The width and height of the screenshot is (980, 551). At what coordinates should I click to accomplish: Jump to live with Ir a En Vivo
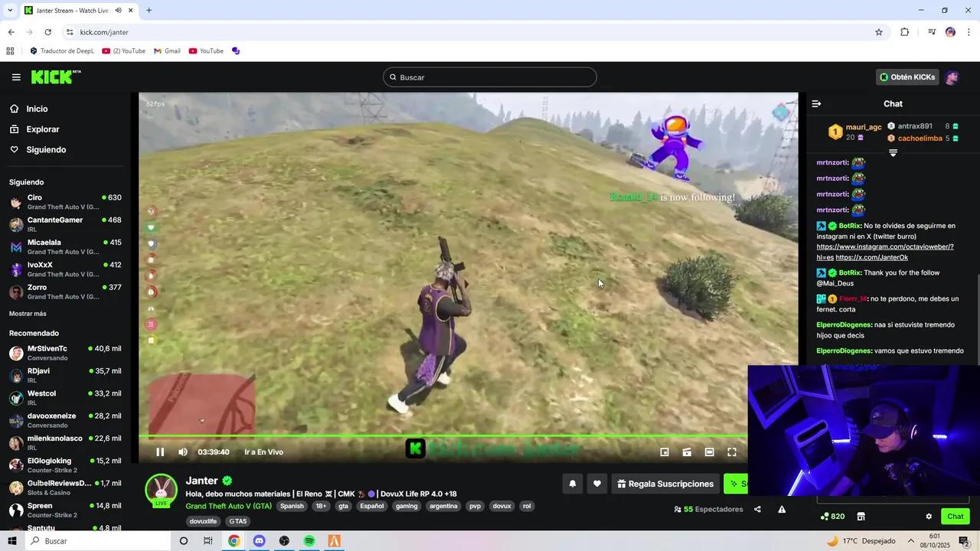tap(263, 452)
